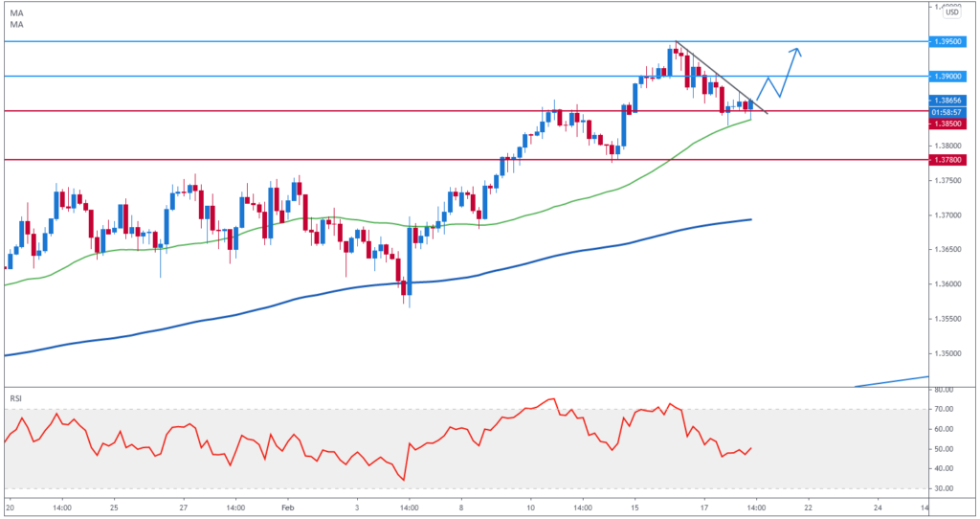This screenshot has height=519, width=980.
Task: Select the red 1.38500 price label
Action: pyautogui.click(x=947, y=124)
